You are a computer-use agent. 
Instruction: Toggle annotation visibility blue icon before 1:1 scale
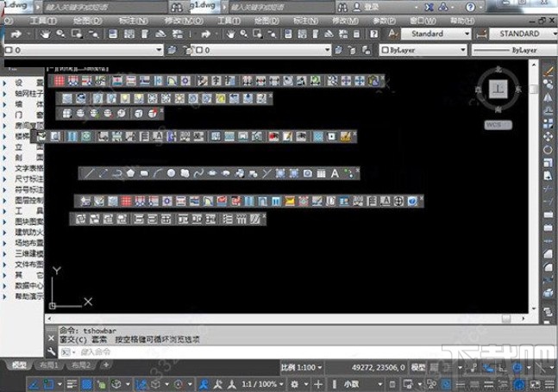coord(204,384)
